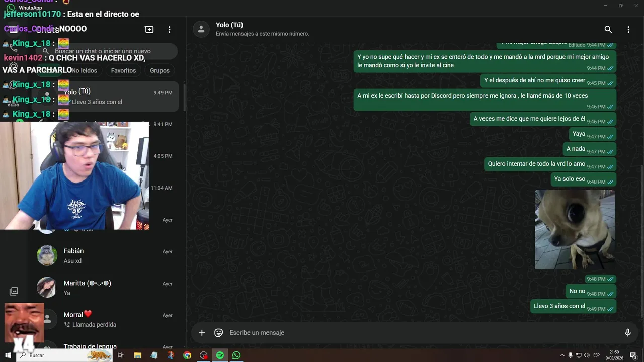Open Maritta's profile picture

tap(47, 287)
